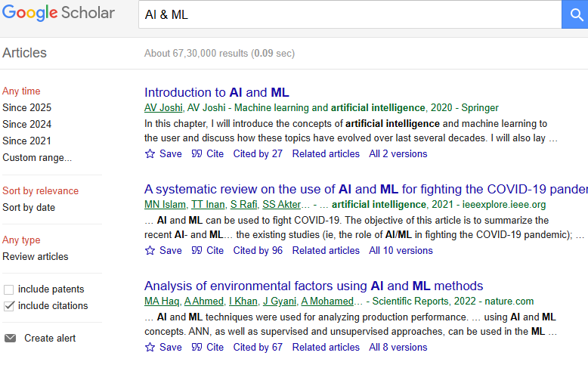Click Cited by 67 link
Image resolution: width=588 pixels, height=365 pixels.
[x=258, y=348]
